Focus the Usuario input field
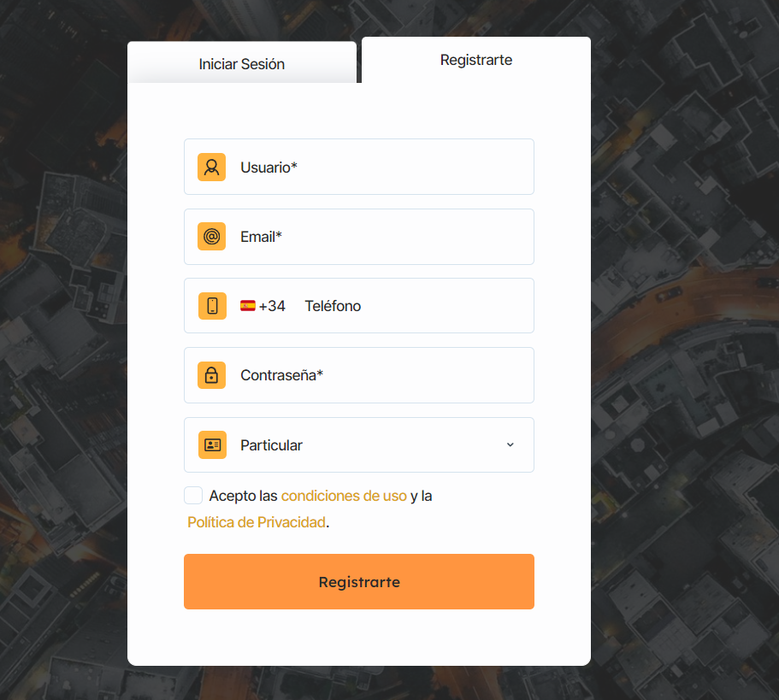This screenshot has height=700, width=779. coord(359,167)
